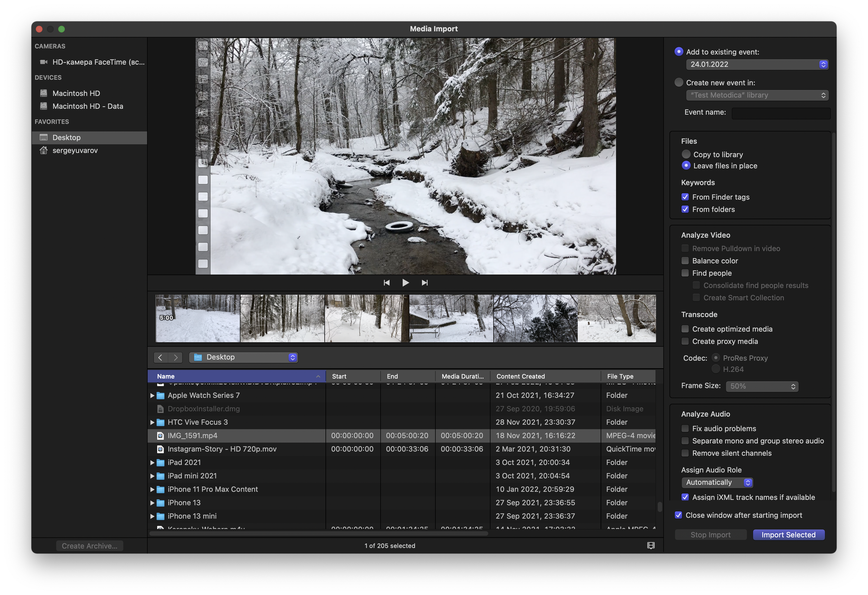The height and width of the screenshot is (595, 868).
Task: Click the horizontal file list scrollbar
Action: (318, 533)
